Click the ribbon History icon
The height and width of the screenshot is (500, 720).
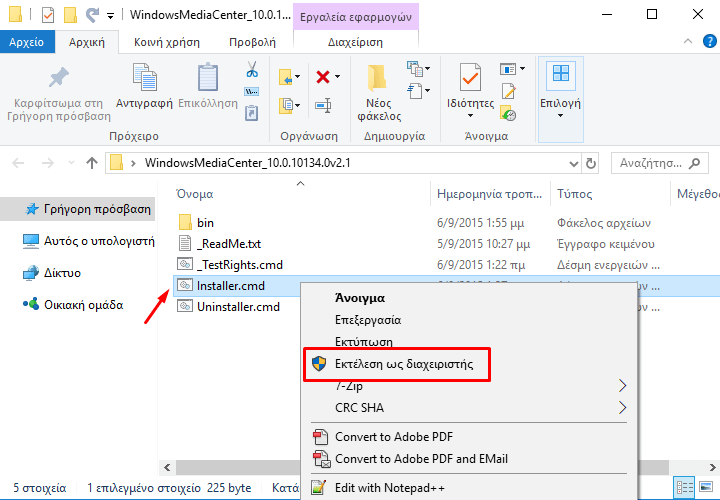(508, 113)
